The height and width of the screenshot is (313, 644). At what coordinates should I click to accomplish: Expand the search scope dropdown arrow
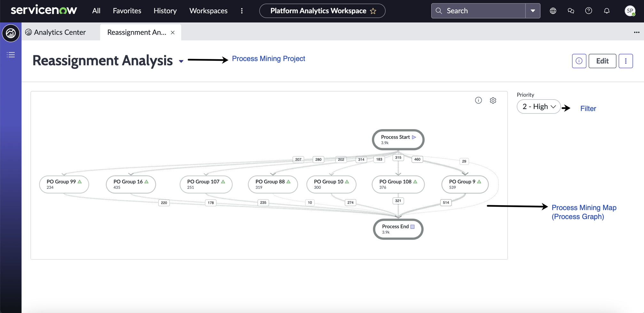coord(533,11)
